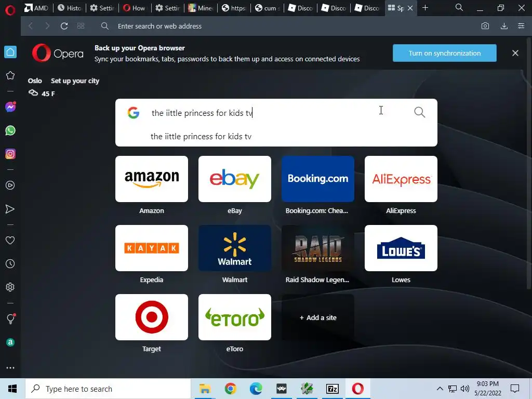
Task: Open Instagram in the sidebar
Action: (10, 154)
